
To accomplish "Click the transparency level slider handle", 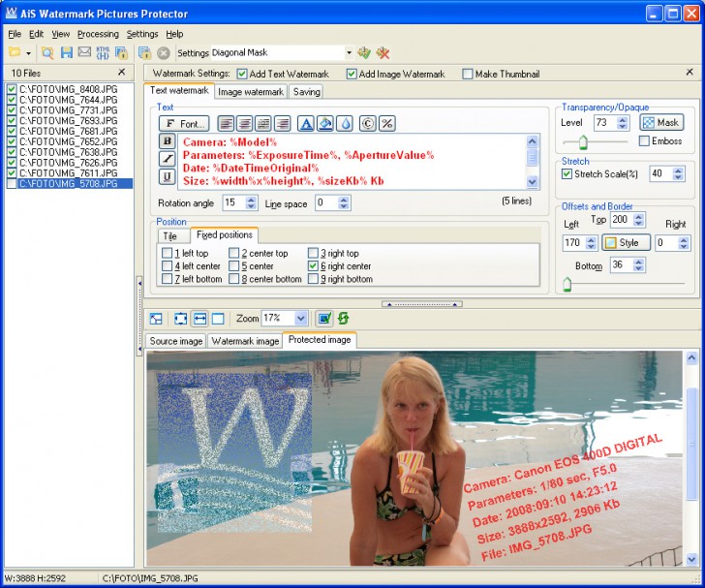I will click(x=583, y=141).
